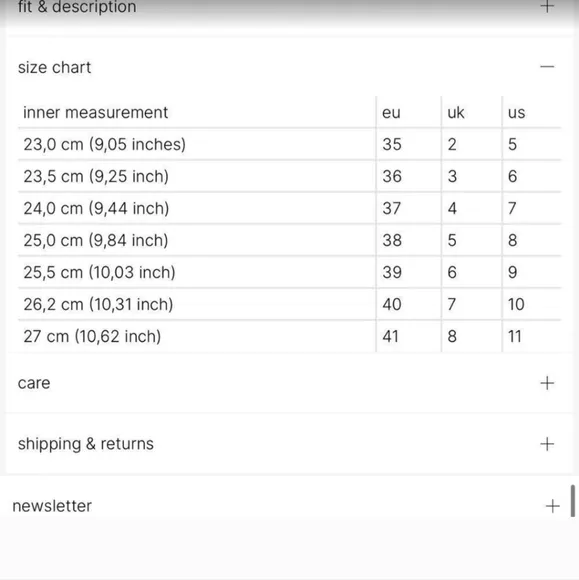
Task: Click the uk column header
Action: pos(455,112)
